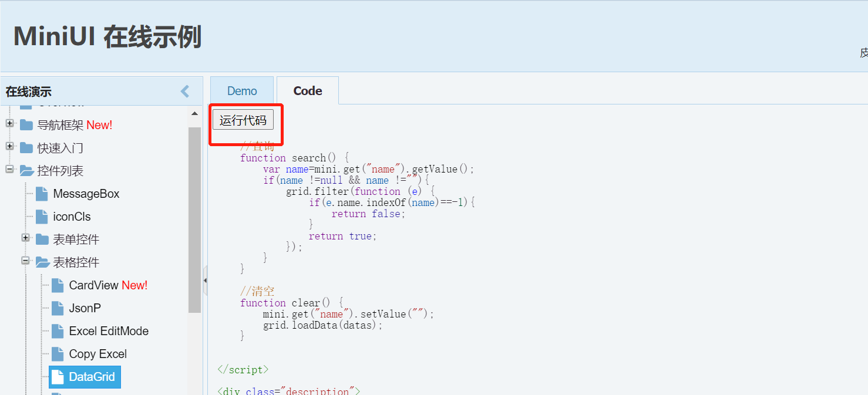The image size is (868, 395).
Task: Click the MessageBox document icon
Action: [x=42, y=193]
